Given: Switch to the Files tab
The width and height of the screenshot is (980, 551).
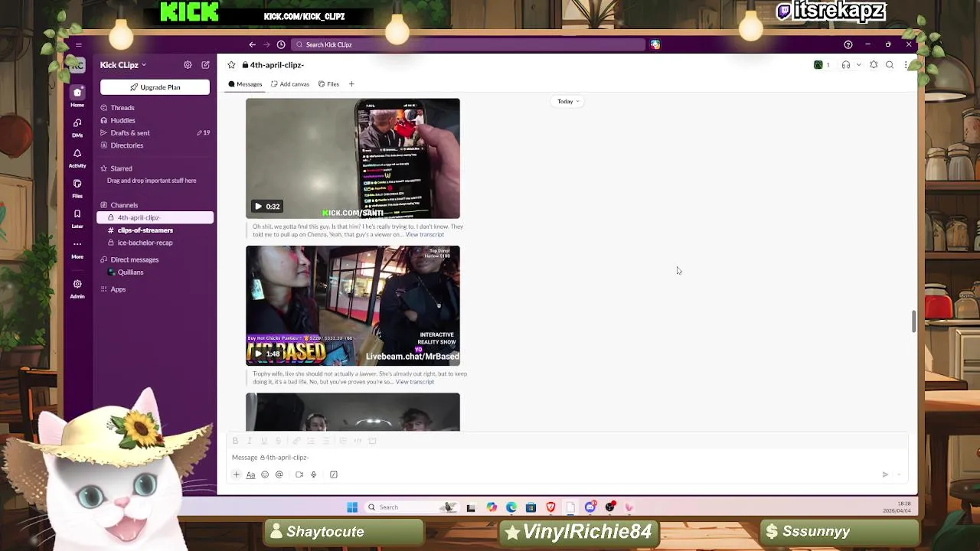Looking at the screenshot, I should point(328,84).
